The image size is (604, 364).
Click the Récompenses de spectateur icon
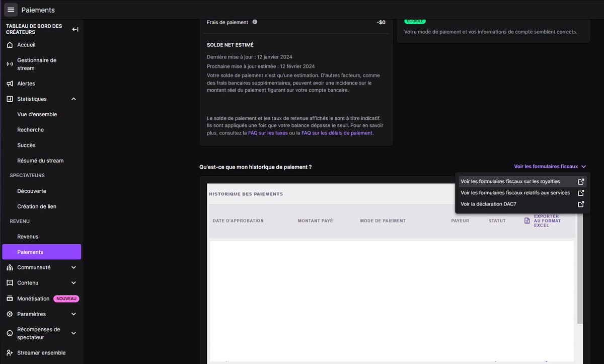(10, 333)
